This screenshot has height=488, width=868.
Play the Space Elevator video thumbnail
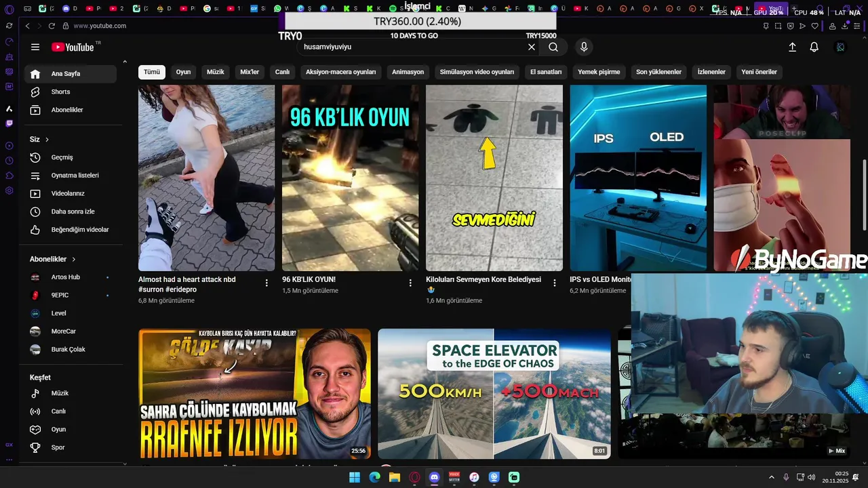(494, 394)
